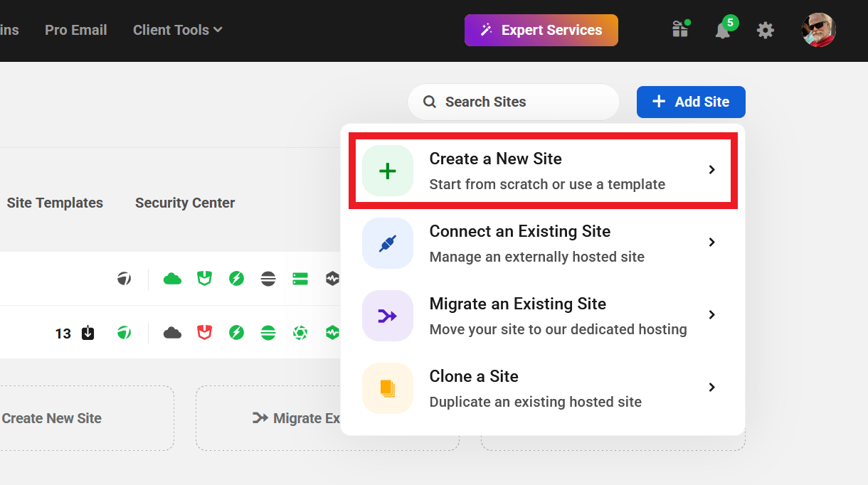The image size is (868, 485).
Task: Click the green server stack icon
Action: (x=300, y=278)
